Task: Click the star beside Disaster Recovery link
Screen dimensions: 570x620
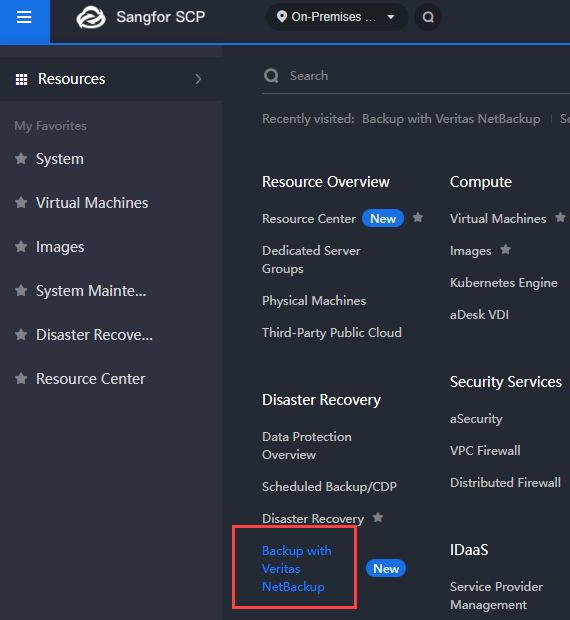Action: tap(378, 517)
